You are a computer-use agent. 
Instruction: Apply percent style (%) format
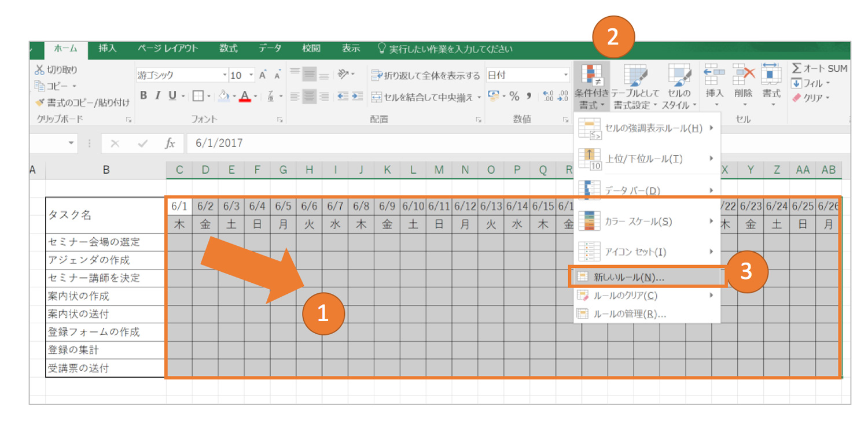point(514,97)
